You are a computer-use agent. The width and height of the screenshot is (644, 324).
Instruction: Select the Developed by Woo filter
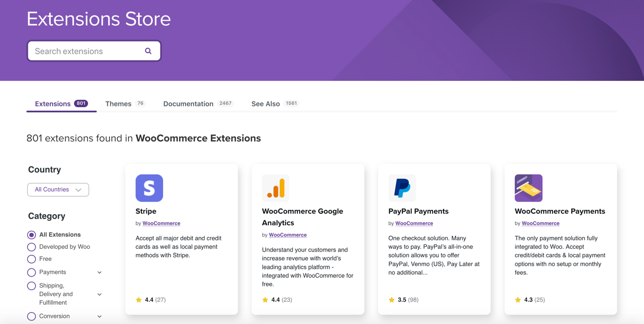click(31, 247)
